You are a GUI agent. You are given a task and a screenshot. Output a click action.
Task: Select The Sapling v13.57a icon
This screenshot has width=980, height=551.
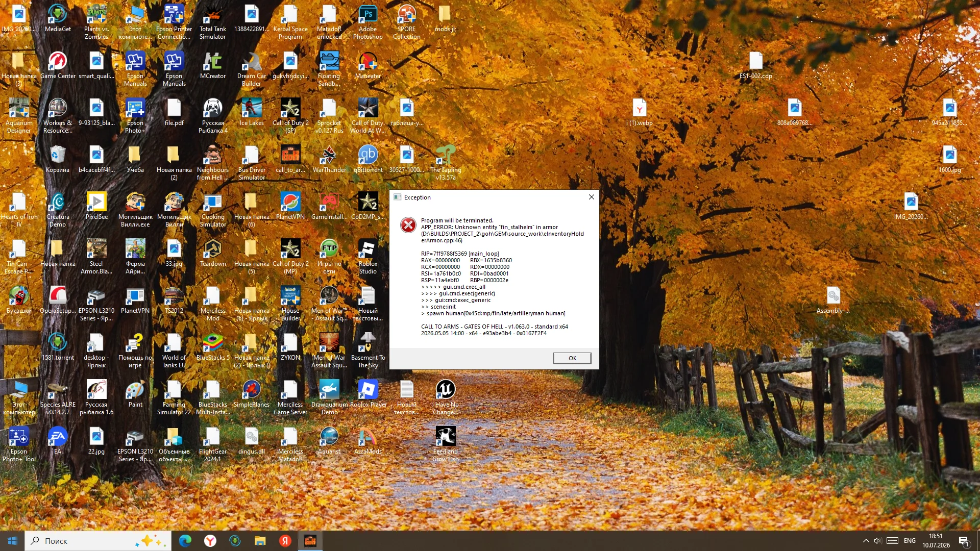(x=446, y=163)
